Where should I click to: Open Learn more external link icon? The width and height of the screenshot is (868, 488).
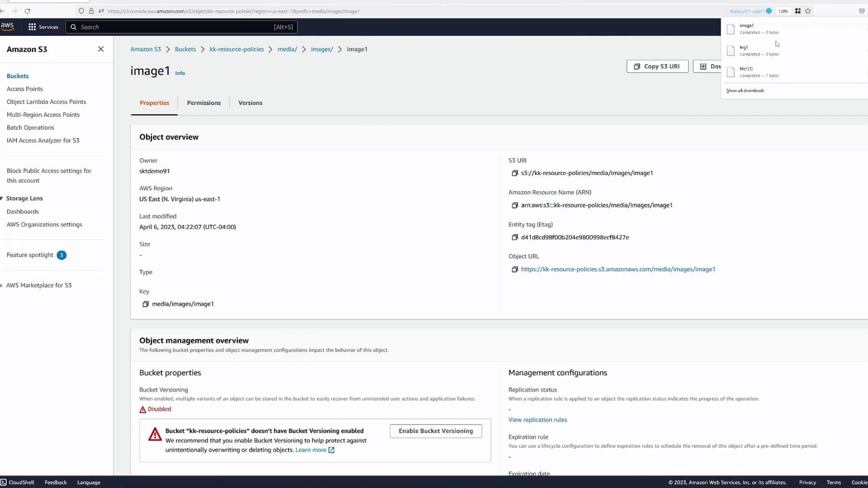(x=331, y=450)
